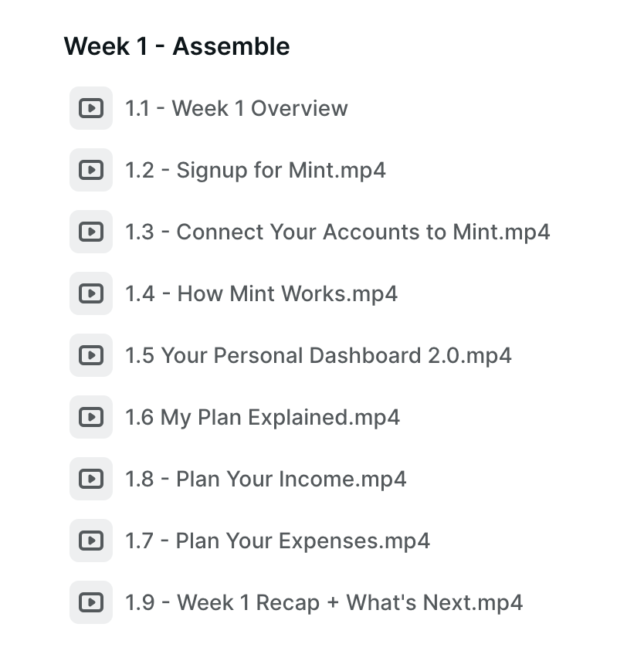Open '1.2 - Signup for Mint.mp4' title
Viewport: 644px width, 661px height.
point(256,170)
